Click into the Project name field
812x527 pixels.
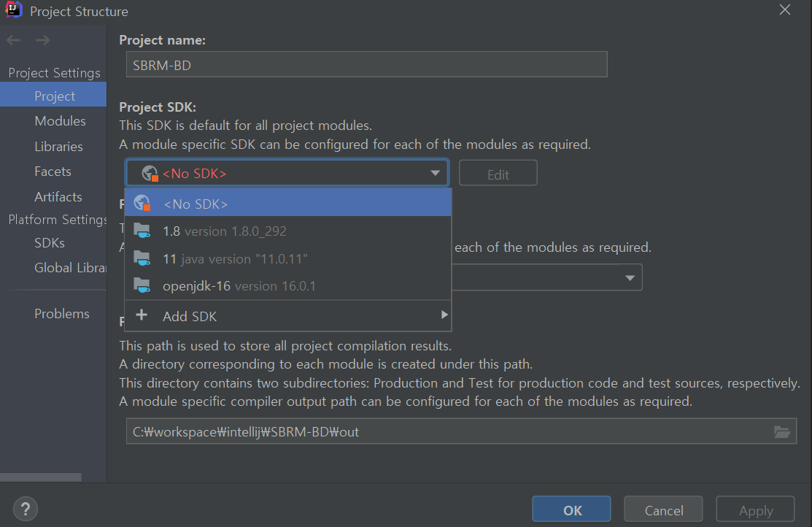pyautogui.click(x=367, y=65)
